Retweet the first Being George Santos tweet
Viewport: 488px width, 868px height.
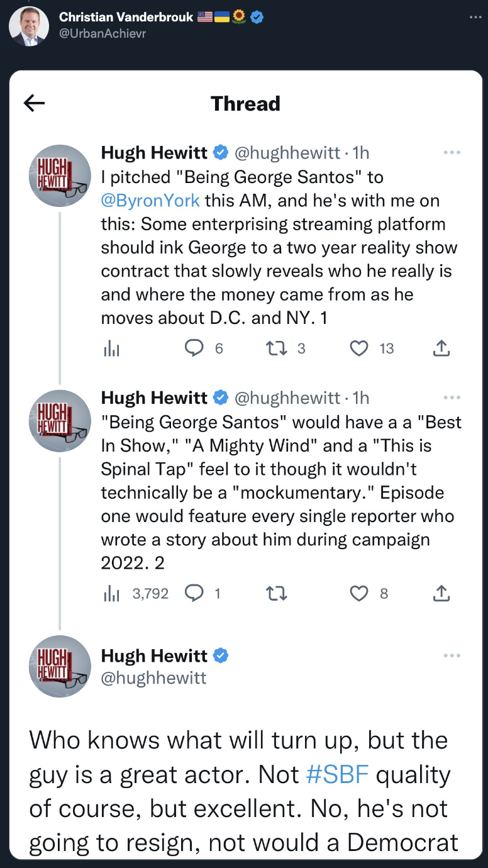[277, 348]
